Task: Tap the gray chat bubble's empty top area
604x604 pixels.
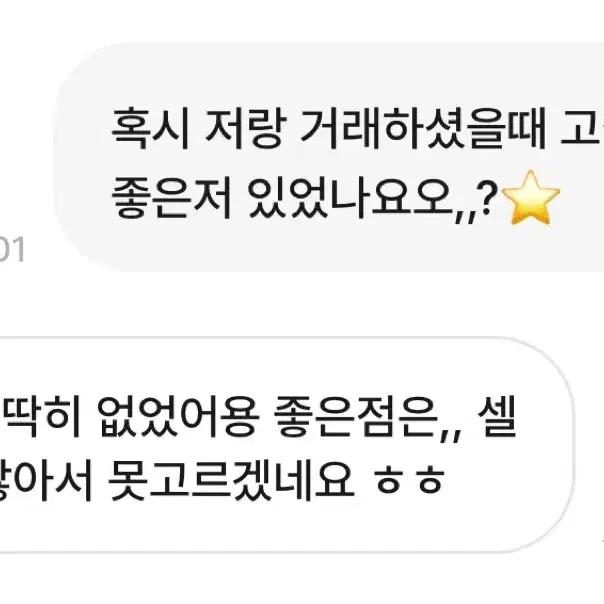Action: pos(331,71)
